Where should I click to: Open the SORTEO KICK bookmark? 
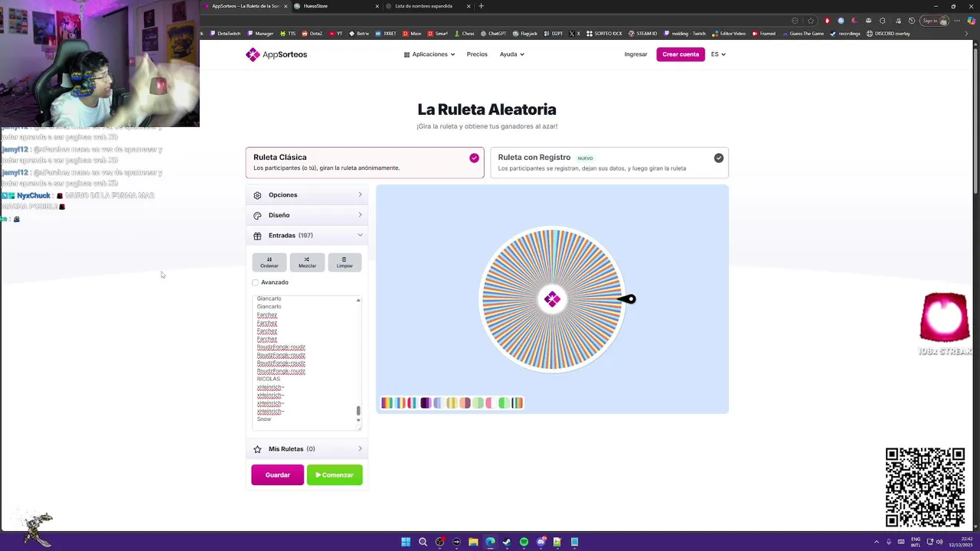[x=605, y=34]
